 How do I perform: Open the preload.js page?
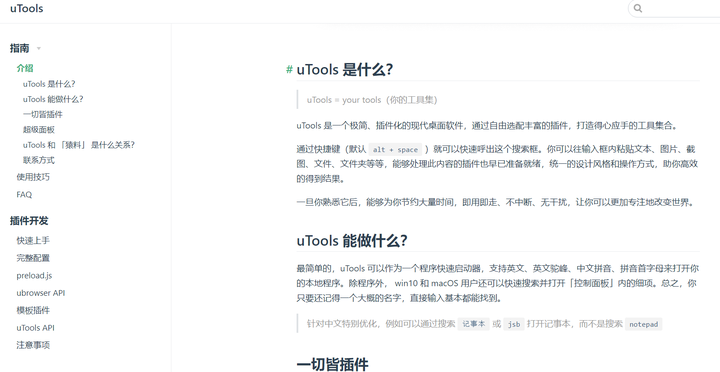34,276
